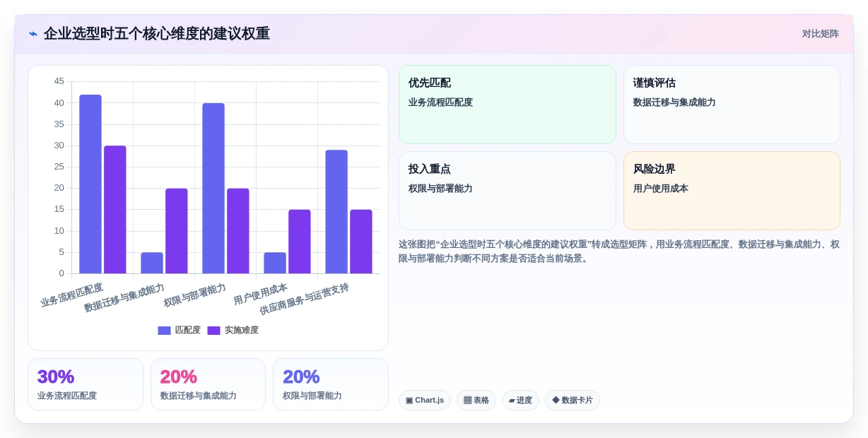
Task: Click the Chart.js chip at the bottom
Action: tap(425, 401)
